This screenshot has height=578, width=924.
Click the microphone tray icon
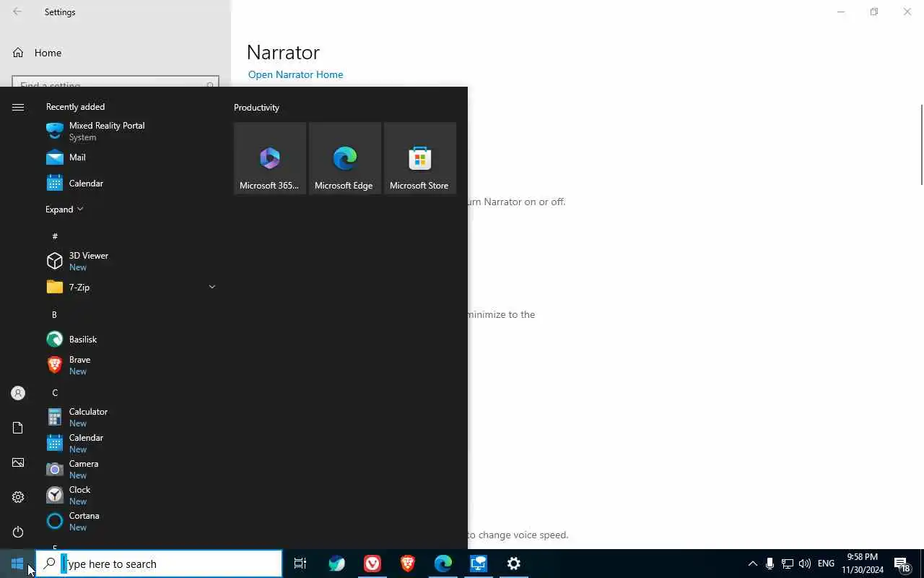pos(770,564)
